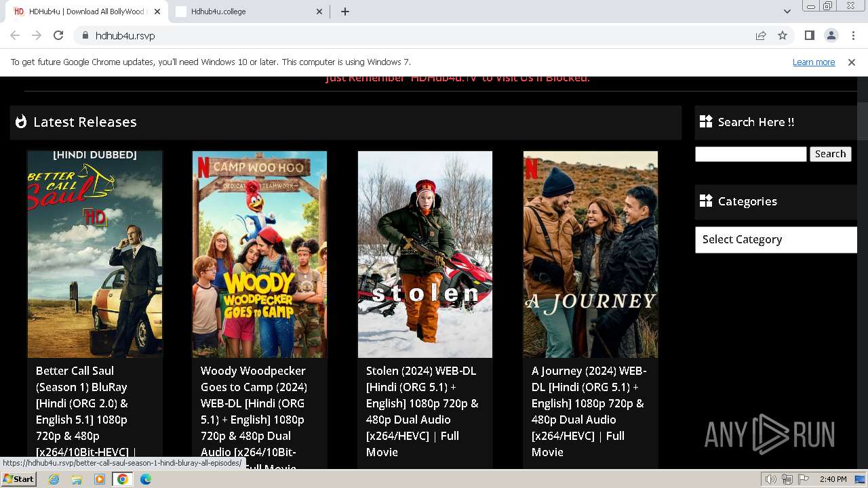Open Windows Media Player from the taskbar
Image resolution: width=868 pixels, height=488 pixels.
(100, 479)
